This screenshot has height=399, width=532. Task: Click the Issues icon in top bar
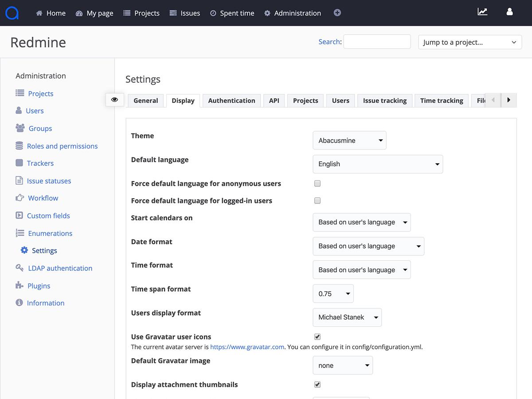click(173, 13)
